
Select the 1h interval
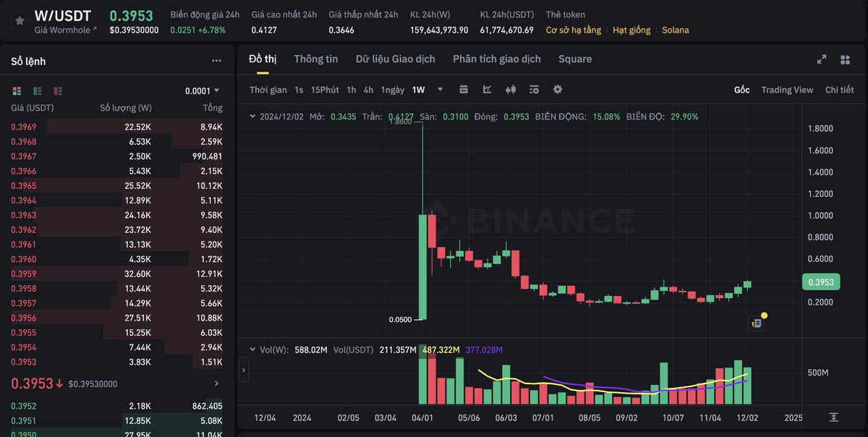click(x=352, y=90)
